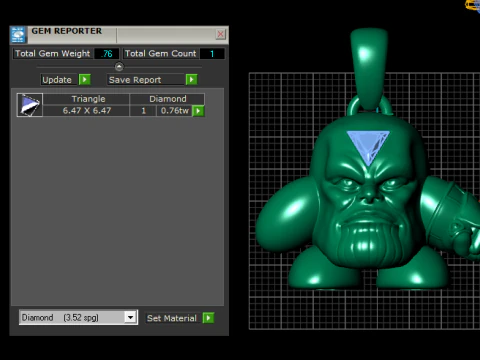Viewport: 480px width, 360px height.
Task: Click the Save Report label
Action: tap(135, 80)
